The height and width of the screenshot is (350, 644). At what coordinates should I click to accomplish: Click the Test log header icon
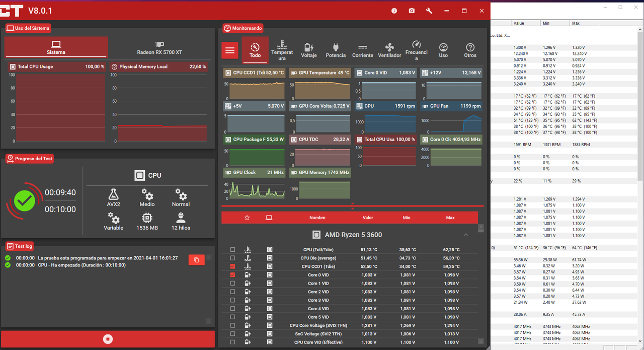[10, 246]
